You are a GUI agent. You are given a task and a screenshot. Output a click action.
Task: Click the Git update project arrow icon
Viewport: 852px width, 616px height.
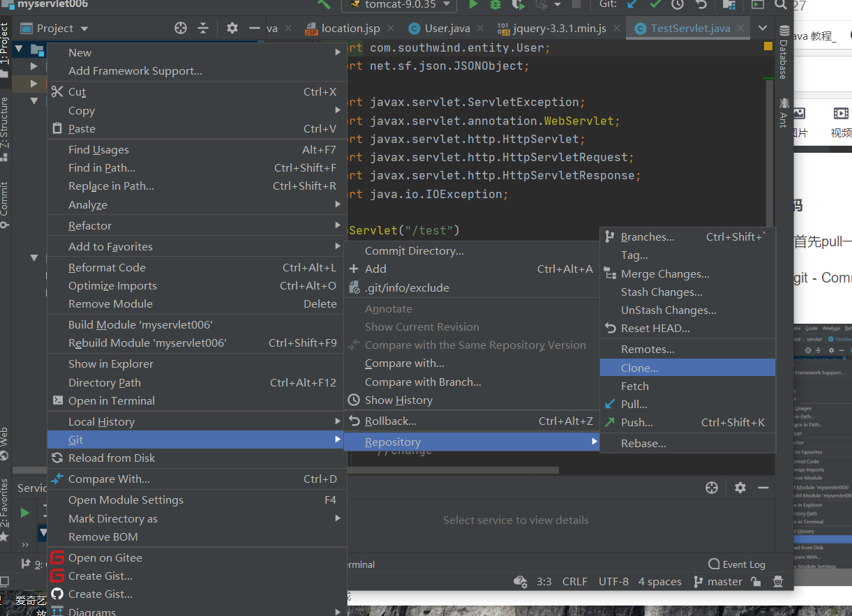(633, 5)
